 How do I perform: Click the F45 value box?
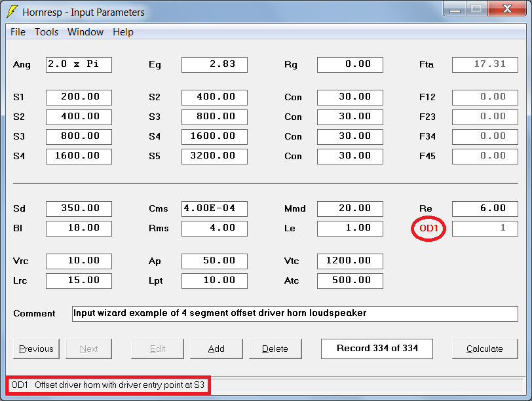point(485,157)
